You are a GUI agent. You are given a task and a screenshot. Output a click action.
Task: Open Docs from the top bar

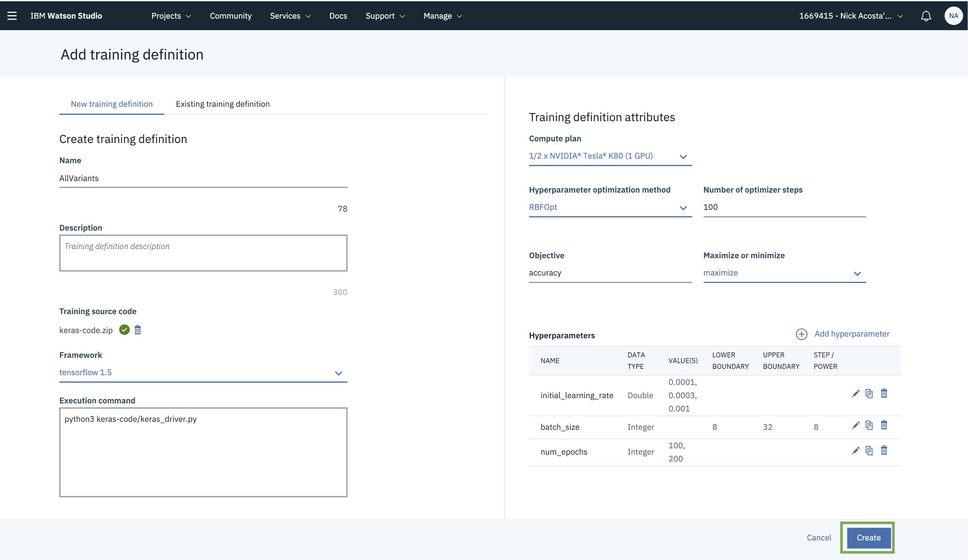coord(338,16)
